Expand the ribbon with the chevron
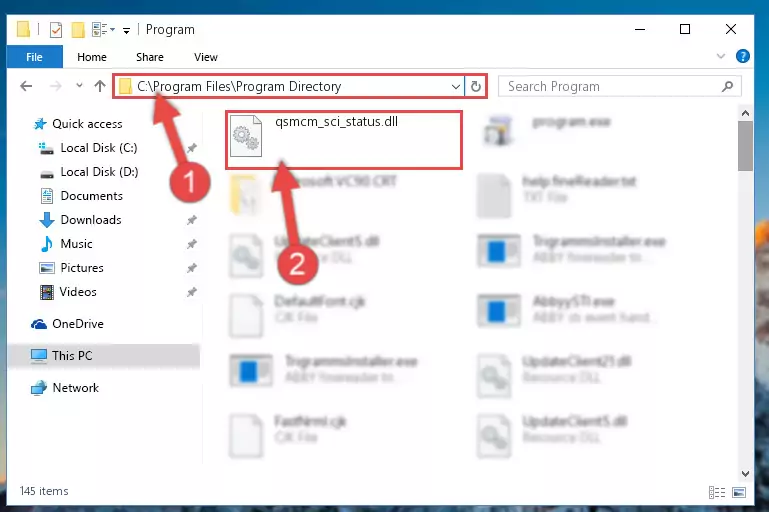 pos(720,56)
